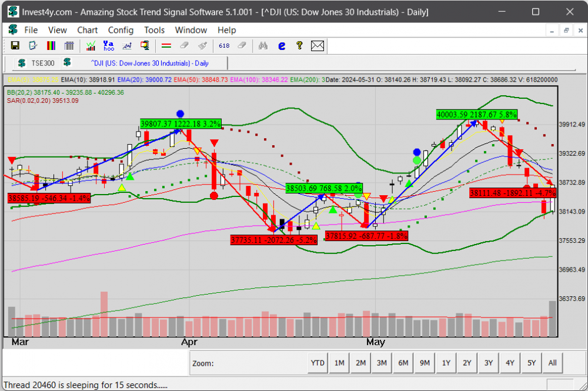Open the color bars settings icon
The height and width of the screenshot is (391, 588).
click(51, 45)
